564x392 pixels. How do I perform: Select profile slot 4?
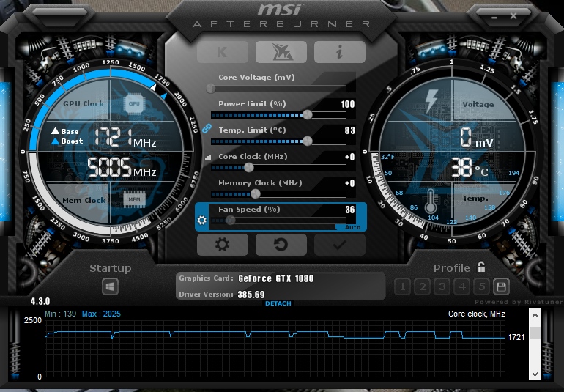462,287
